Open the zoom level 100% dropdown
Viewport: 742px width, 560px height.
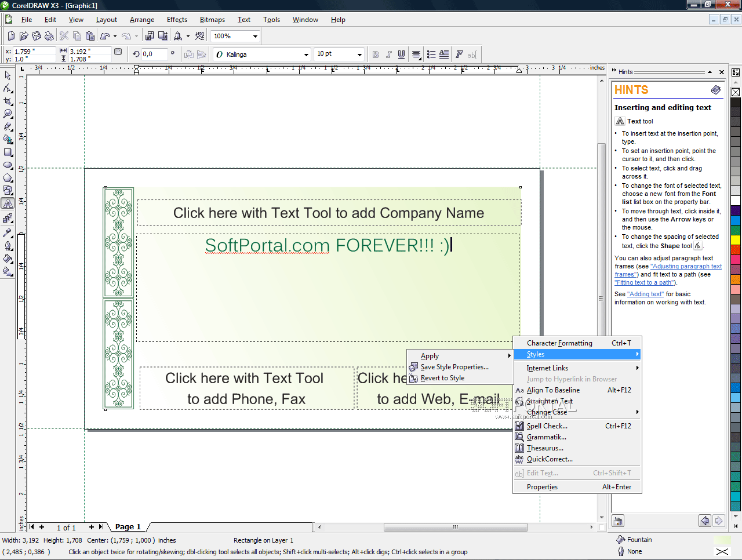click(255, 36)
